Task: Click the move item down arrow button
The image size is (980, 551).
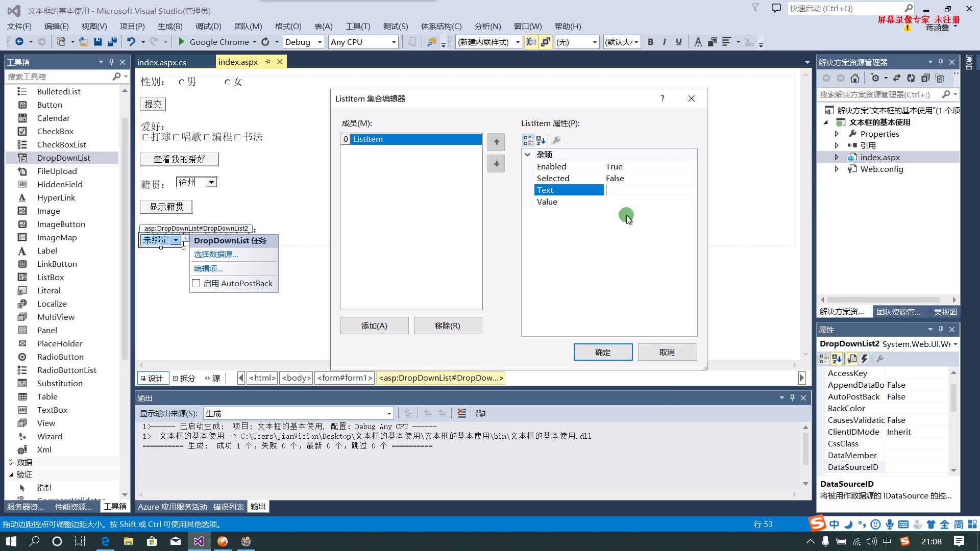Action: pyautogui.click(x=496, y=164)
